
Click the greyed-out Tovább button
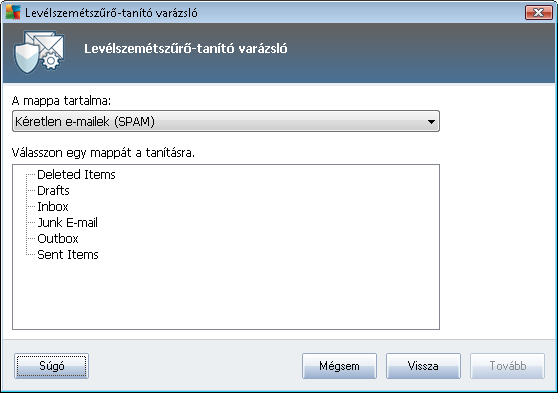[507, 366]
